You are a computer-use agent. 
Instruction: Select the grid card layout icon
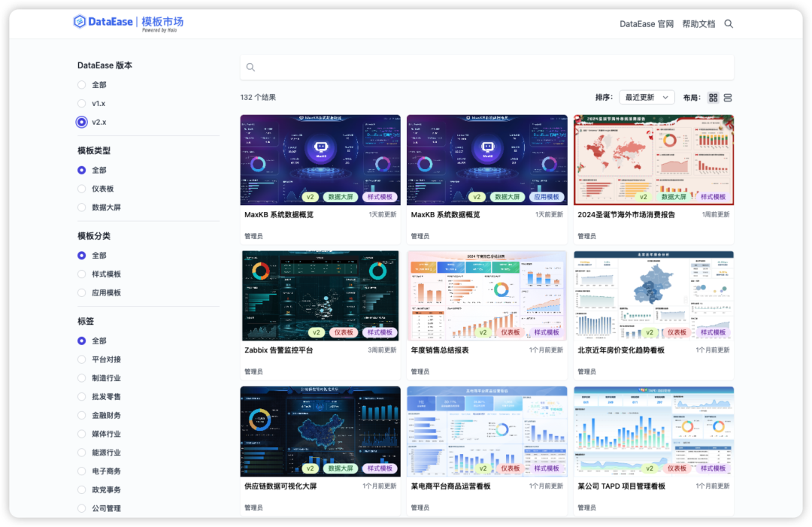(x=713, y=97)
